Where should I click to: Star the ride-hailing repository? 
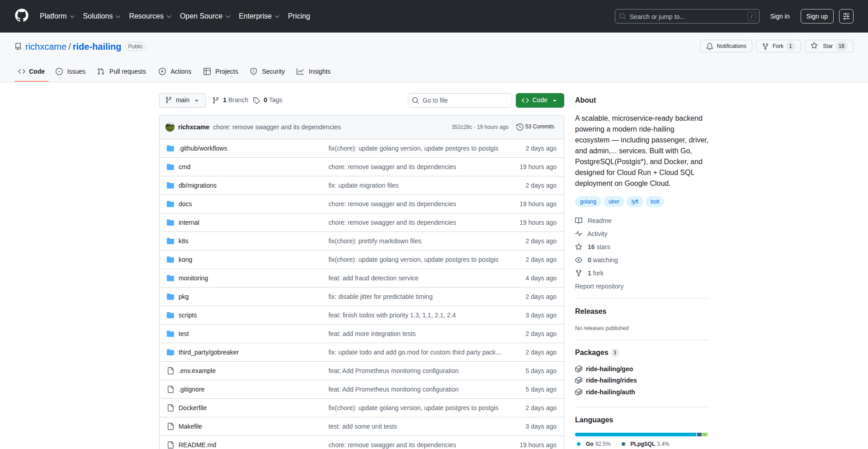click(x=828, y=46)
